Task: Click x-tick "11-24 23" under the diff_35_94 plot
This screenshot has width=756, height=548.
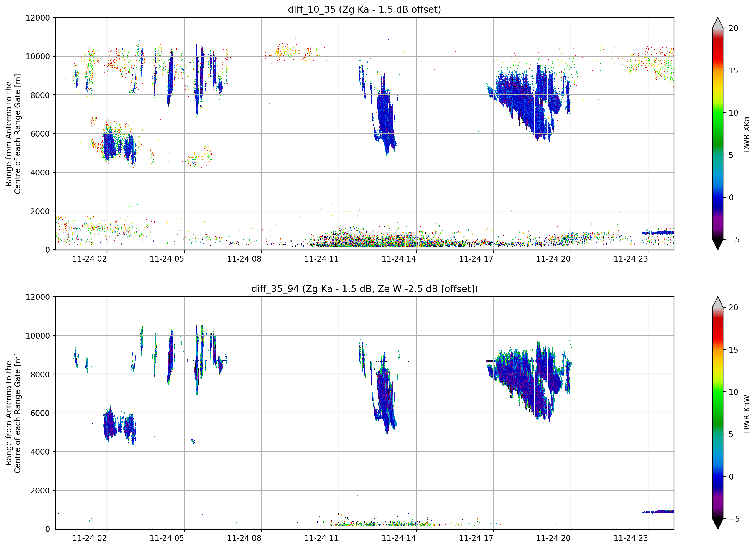Action: click(x=631, y=538)
